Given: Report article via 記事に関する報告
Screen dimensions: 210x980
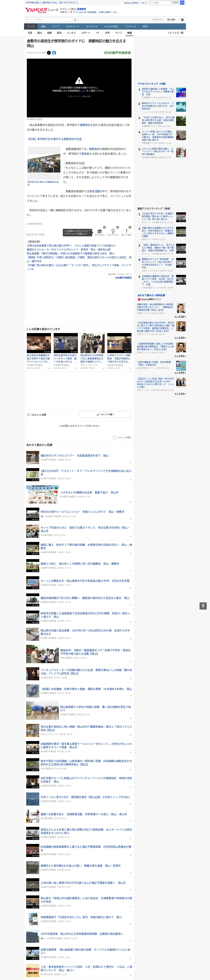Looking at the screenshot, I should point(35,235).
